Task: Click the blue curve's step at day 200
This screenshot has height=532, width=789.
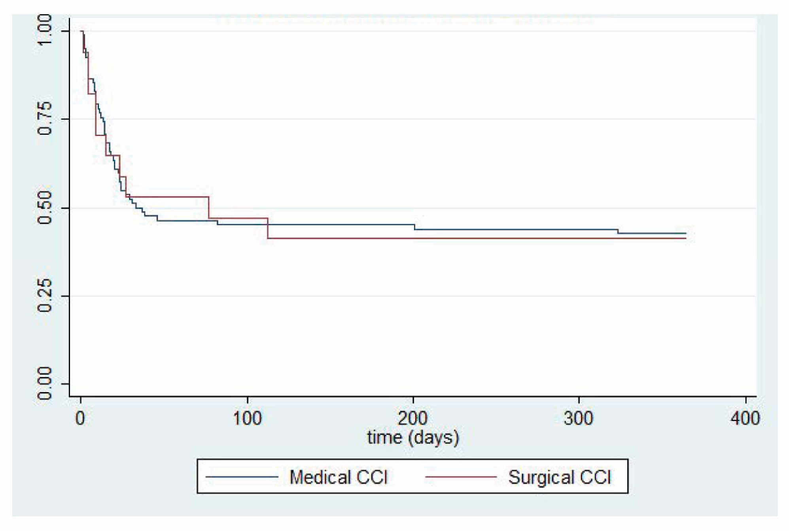Action: [x=414, y=227]
